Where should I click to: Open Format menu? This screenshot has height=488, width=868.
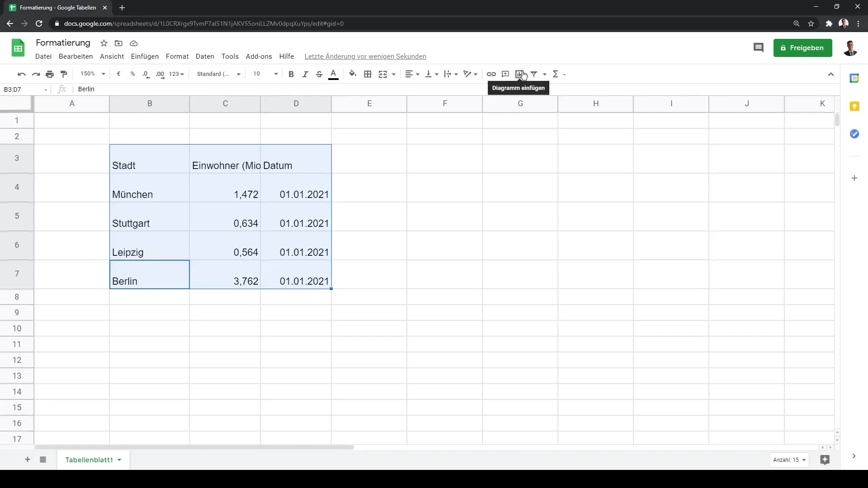(x=177, y=56)
